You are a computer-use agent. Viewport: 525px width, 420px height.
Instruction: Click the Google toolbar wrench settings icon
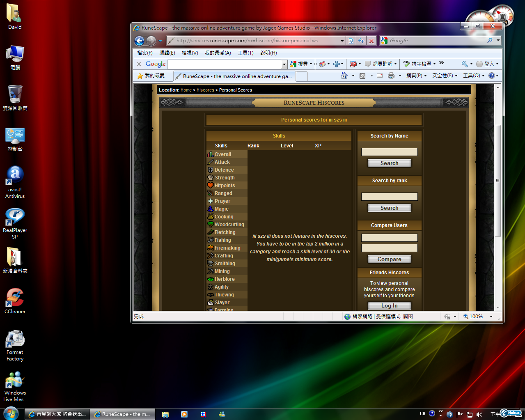[465, 64]
